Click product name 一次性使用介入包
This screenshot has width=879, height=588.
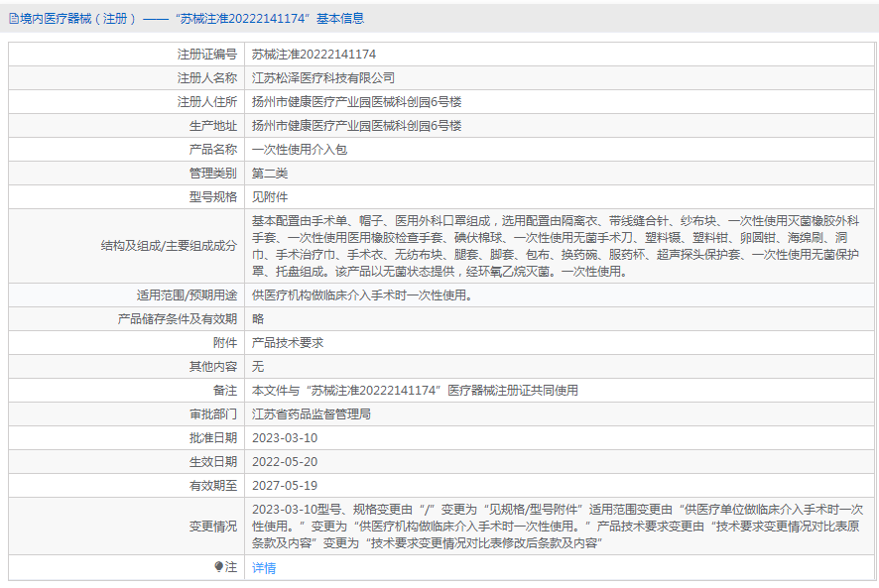[300, 150]
